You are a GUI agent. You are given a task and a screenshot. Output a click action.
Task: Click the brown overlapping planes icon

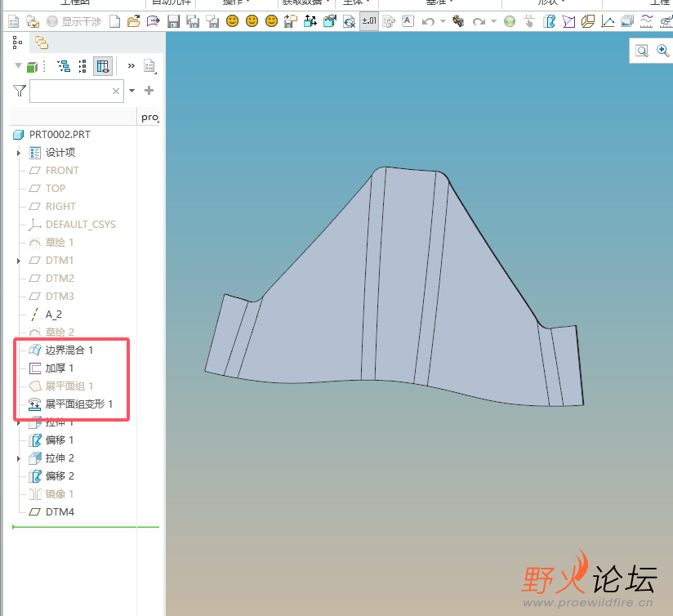pos(588,21)
